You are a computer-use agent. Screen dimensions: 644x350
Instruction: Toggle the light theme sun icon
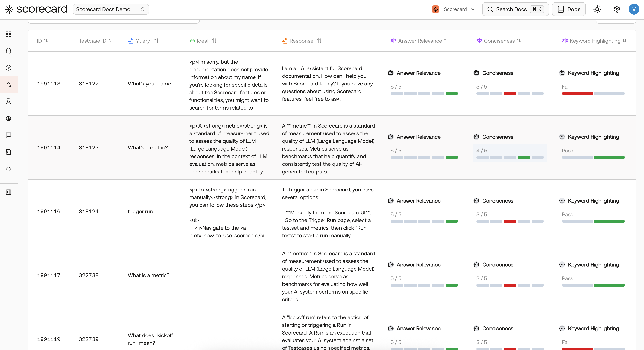click(597, 9)
